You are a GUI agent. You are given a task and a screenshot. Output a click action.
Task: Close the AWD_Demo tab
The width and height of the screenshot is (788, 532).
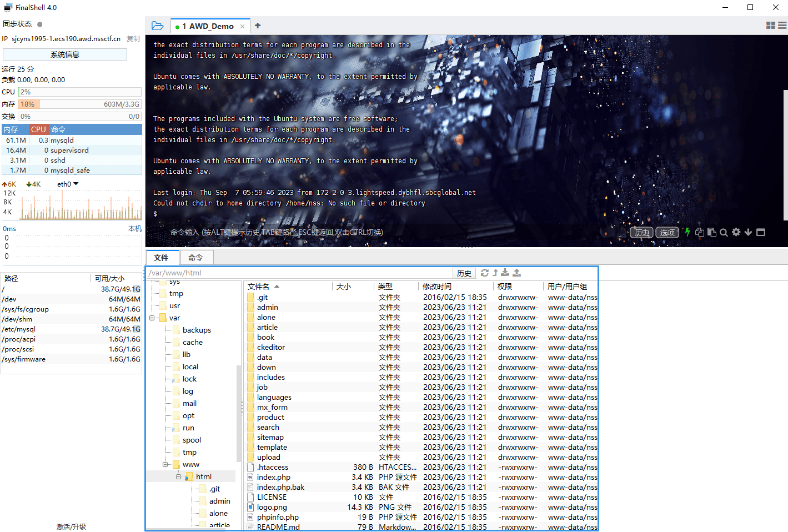coord(242,26)
